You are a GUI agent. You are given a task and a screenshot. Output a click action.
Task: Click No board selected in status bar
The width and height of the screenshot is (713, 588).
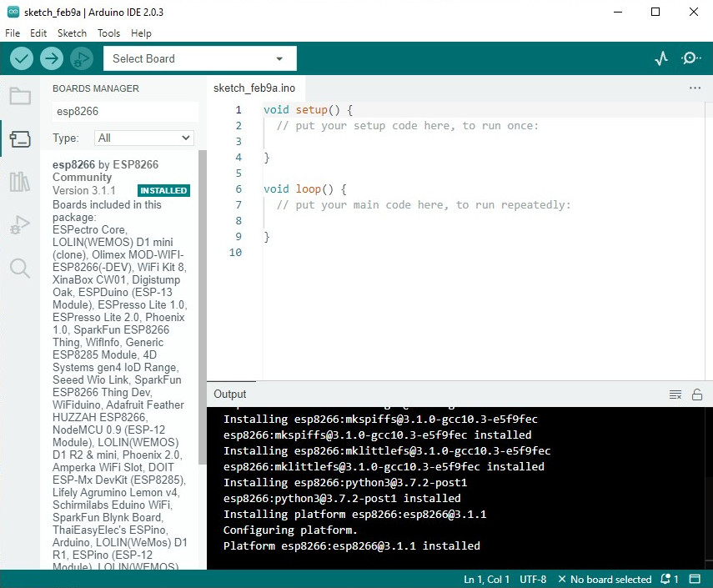(x=605, y=579)
